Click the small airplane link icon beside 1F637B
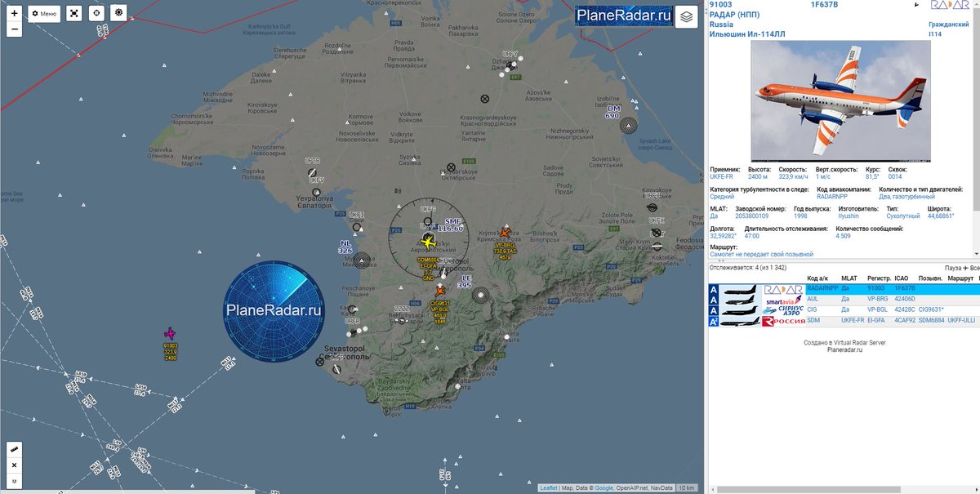This screenshot has height=494, width=980. coord(916,5)
